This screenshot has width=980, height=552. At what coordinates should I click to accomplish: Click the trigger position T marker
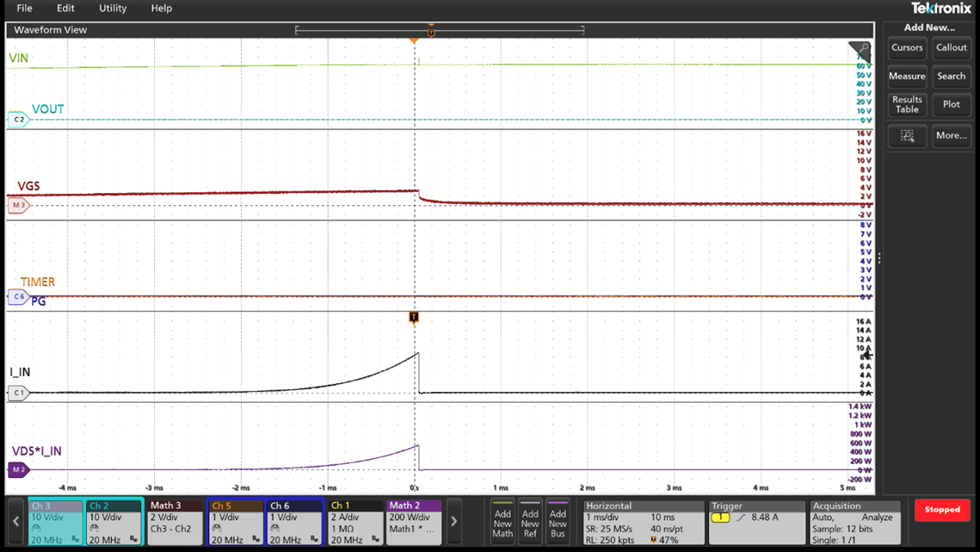[414, 318]
